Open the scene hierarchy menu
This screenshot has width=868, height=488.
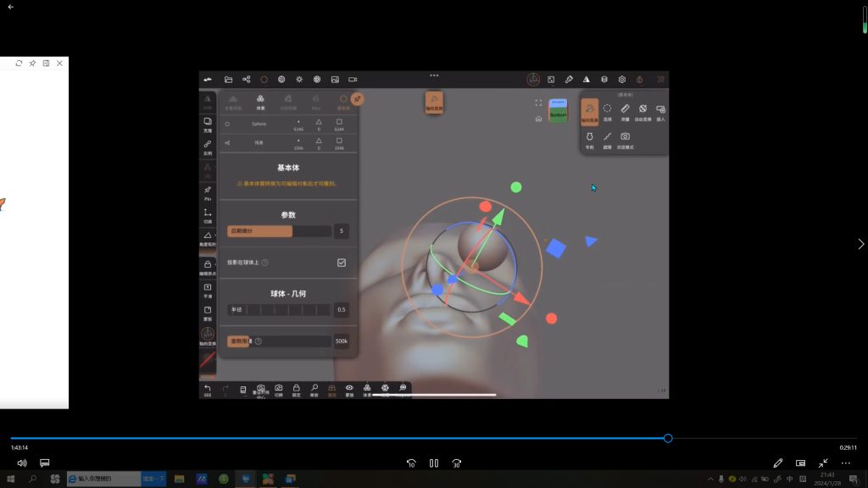click(x=247, y=80)
